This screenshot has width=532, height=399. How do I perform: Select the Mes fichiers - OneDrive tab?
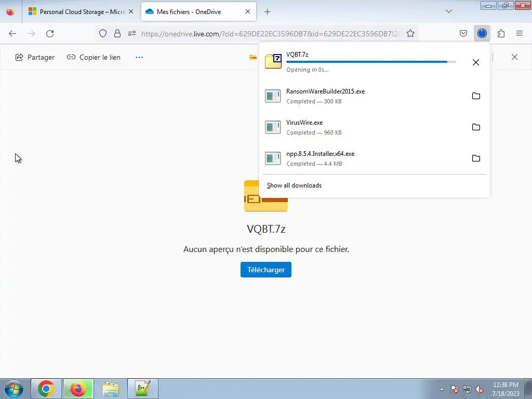[198, 12]
